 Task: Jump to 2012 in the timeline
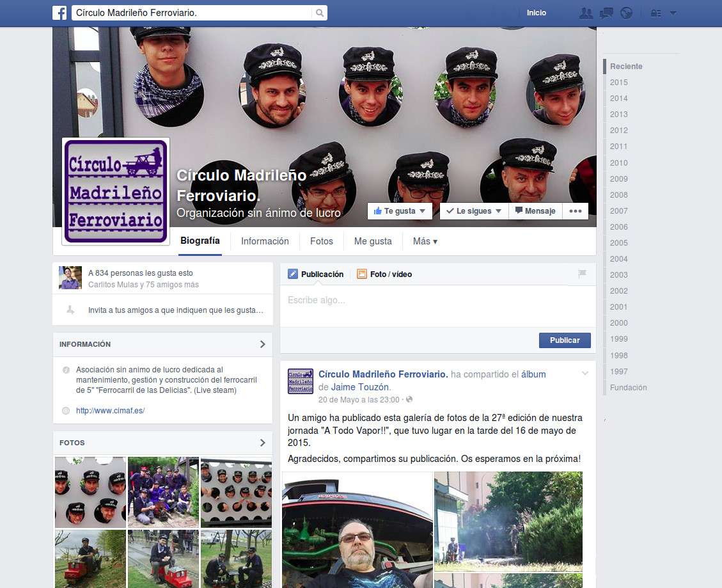coord(619,131)
